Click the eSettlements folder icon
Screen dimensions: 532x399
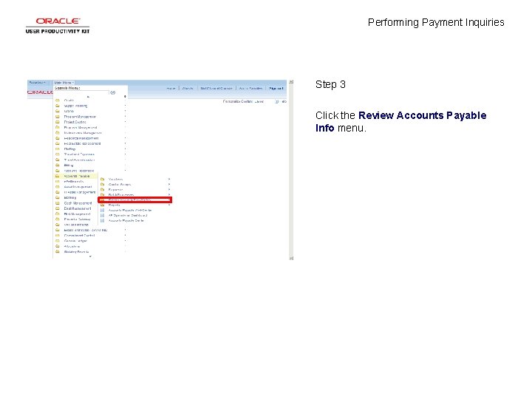pyautogui.click(x=58, y=182)
